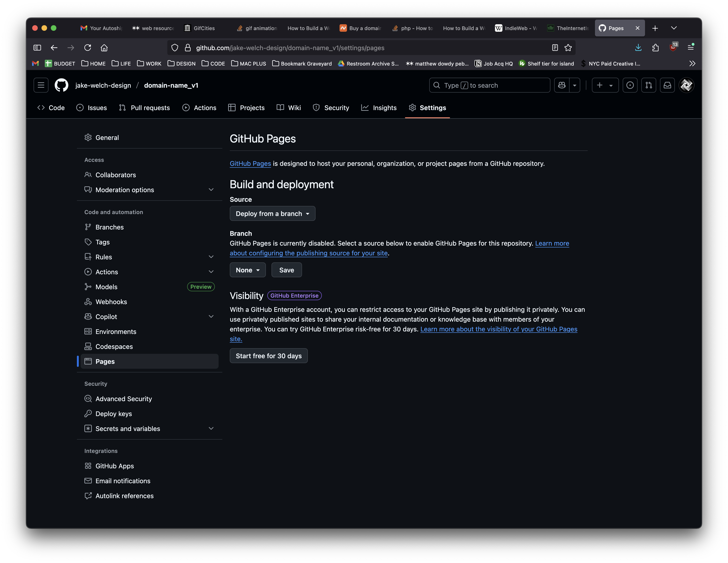Click the Firefox reload button

[x=88, y=48]
